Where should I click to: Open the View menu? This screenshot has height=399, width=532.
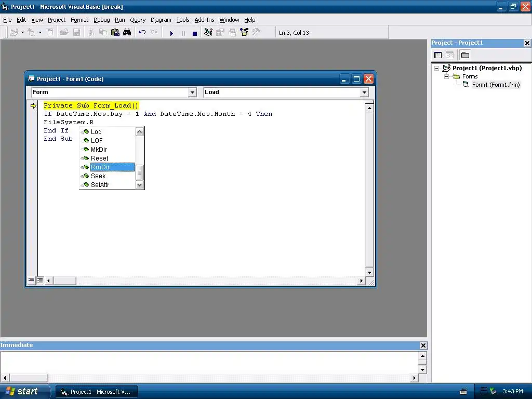click(37, 20)
